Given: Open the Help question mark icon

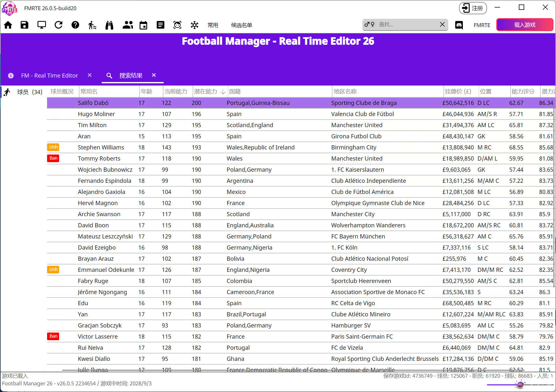Looking at the screenshot, I should 75,25.
